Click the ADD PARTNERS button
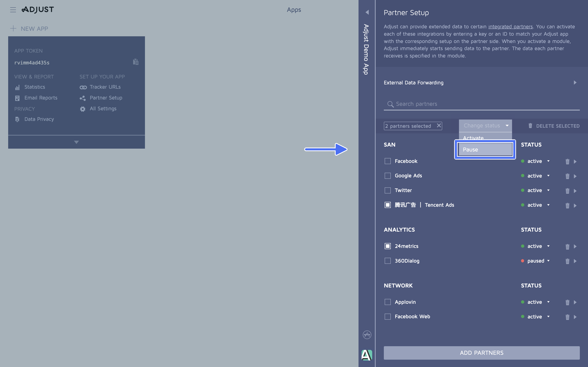Screen dimensions: 588x367 point(481,353)
